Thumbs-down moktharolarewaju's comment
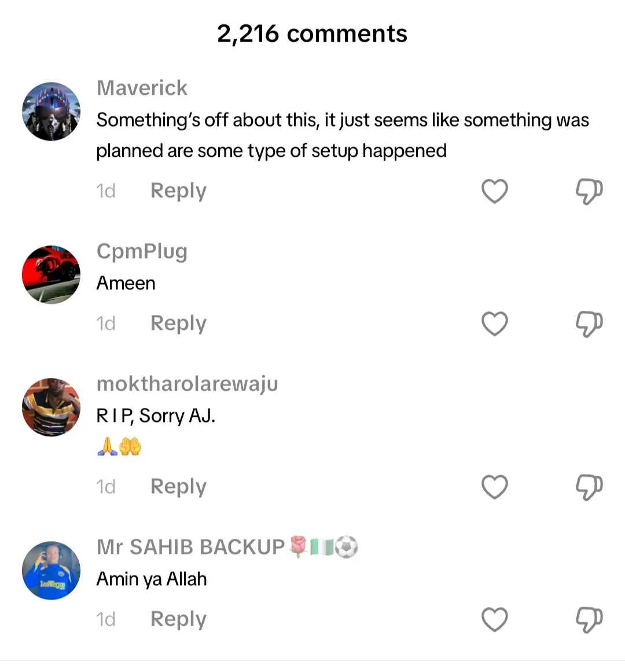Screen dimensions: 625x672 [x=589, y=487]
